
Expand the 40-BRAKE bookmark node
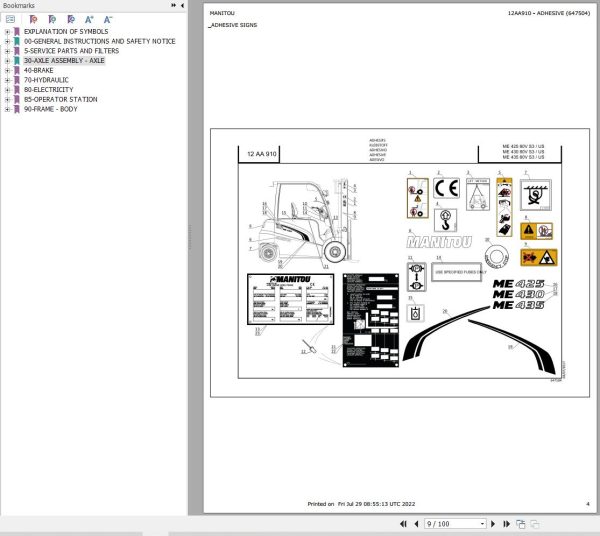7,70
